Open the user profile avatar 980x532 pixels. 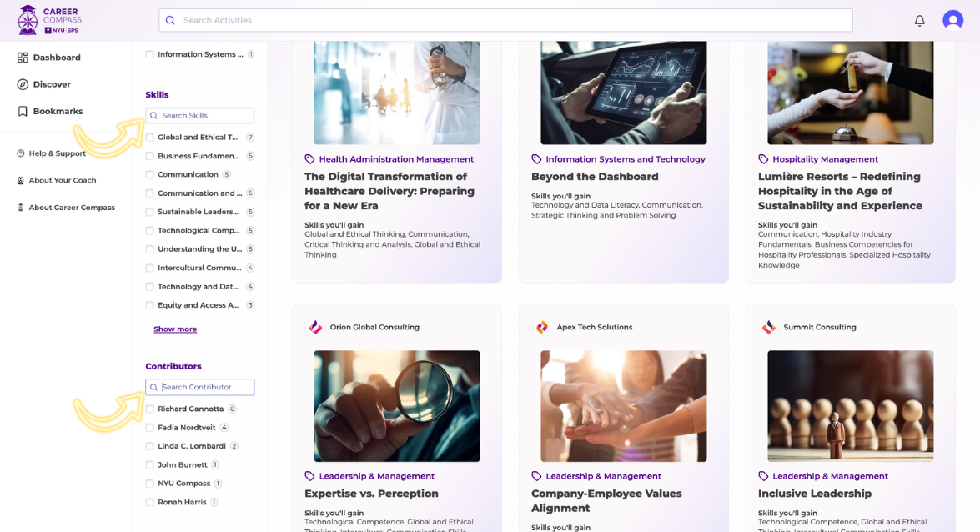click(952, 20)
